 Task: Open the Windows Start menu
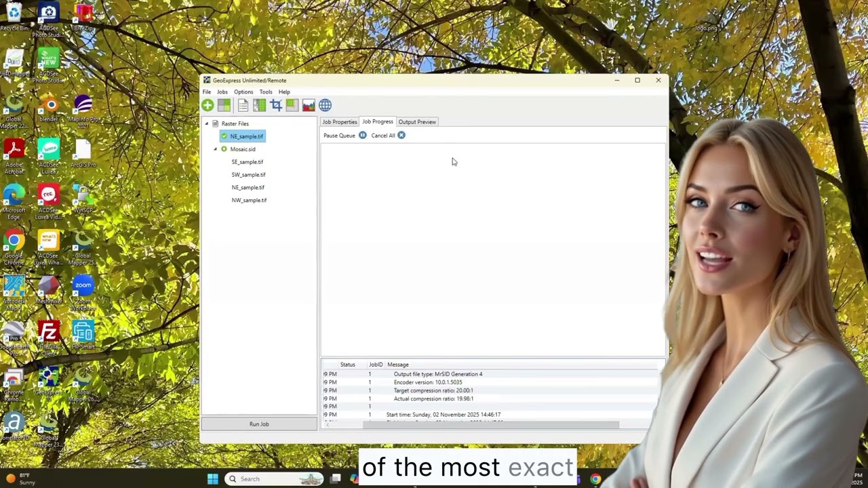[x=213, y=479]
